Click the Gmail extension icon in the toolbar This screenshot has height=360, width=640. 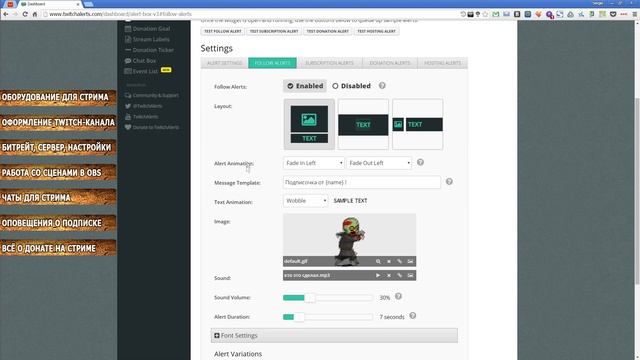(x=496, y=14)
